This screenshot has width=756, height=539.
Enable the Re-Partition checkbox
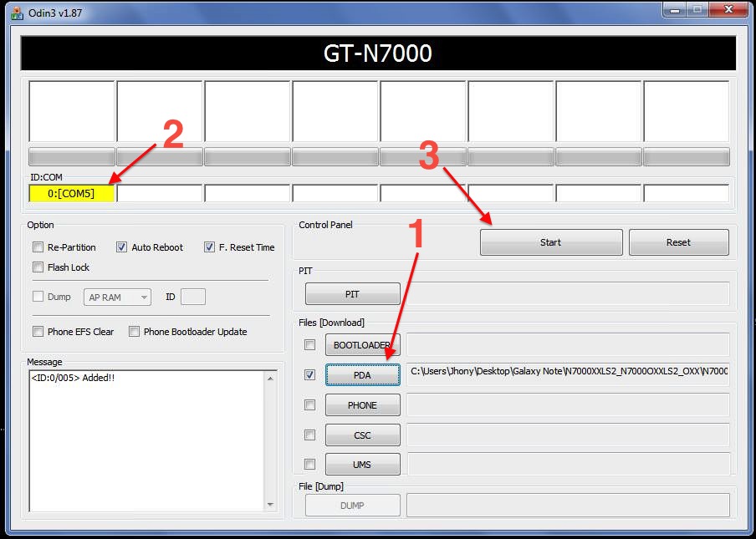point(38,247)
